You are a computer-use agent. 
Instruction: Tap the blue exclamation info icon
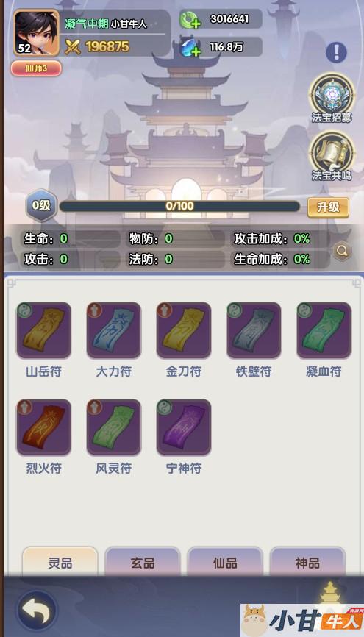click(x=336, y=52)
